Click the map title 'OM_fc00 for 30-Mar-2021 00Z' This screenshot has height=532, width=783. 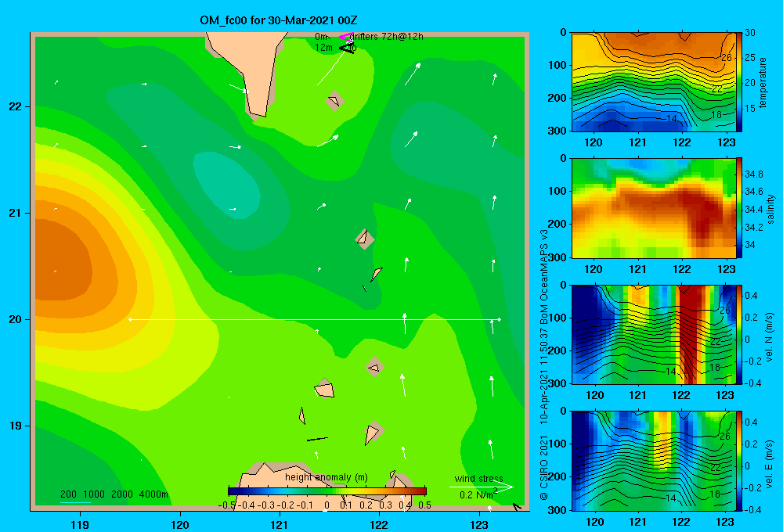[278, 20]
